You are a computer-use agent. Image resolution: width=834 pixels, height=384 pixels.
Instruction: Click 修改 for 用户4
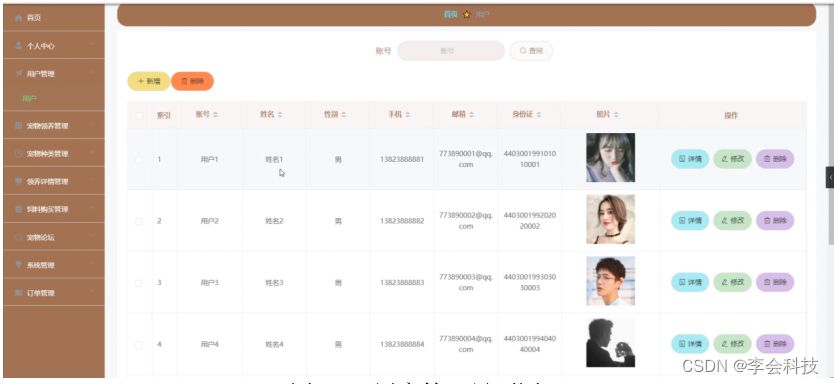tap(732, 344)
